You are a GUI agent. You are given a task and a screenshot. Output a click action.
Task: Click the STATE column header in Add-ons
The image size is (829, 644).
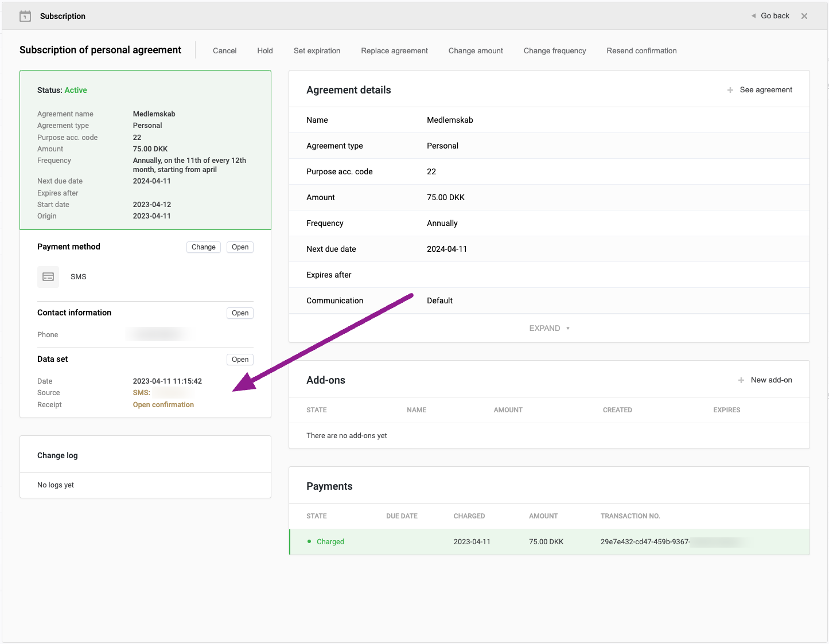317,410
